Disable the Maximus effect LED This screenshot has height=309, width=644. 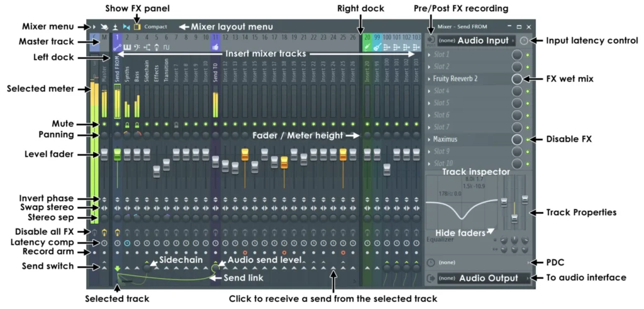tap(528, 140)
